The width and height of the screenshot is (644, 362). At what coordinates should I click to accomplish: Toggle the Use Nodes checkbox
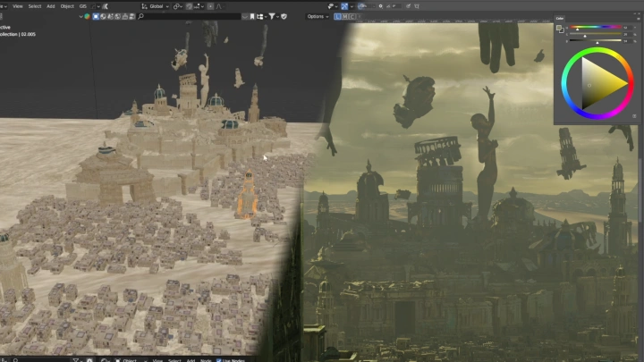pos(218,360)
